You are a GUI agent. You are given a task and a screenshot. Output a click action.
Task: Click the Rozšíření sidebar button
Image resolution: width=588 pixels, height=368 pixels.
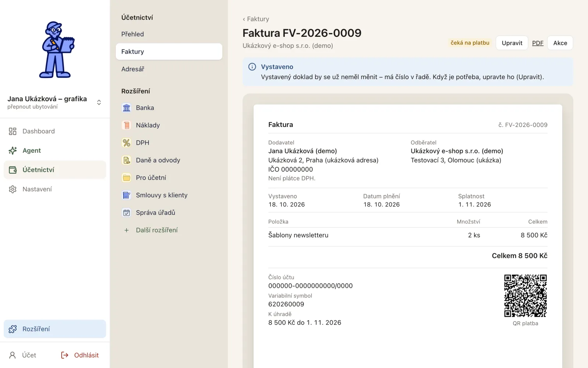[55, 329]
